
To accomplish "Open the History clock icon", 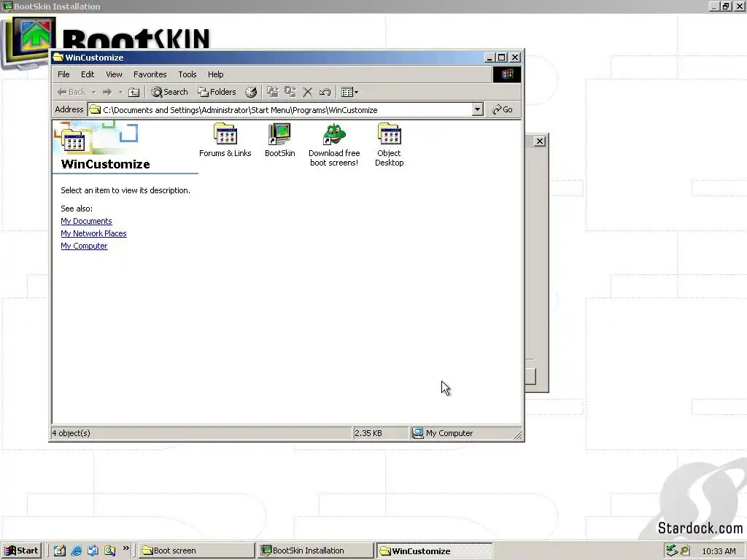I will [x=251, y=92].
